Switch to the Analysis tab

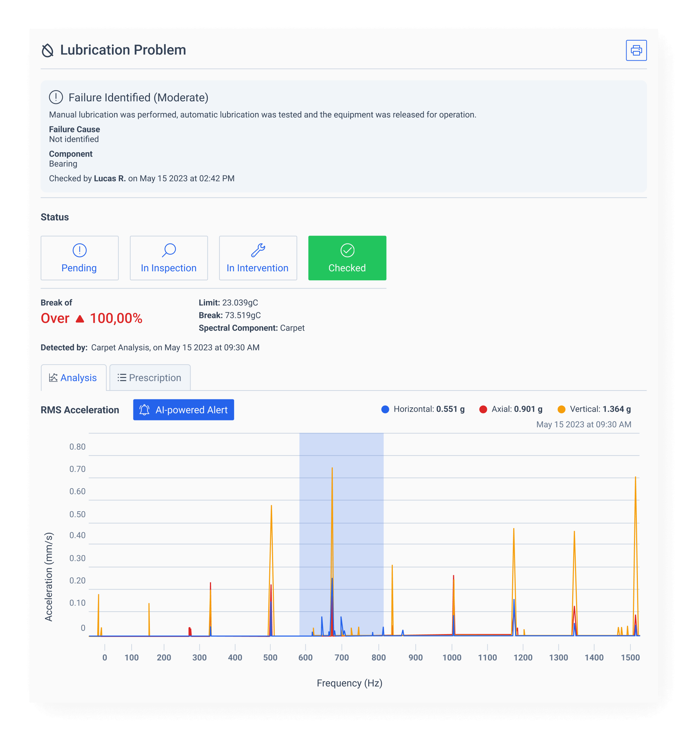click(74, 378)
